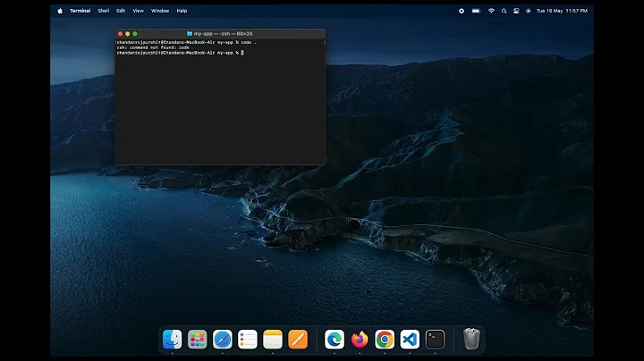Viewport: 644px width, 361px height.
Task: Launch Microsoft Edge from the Dock
Action: (x=335, y=340)
